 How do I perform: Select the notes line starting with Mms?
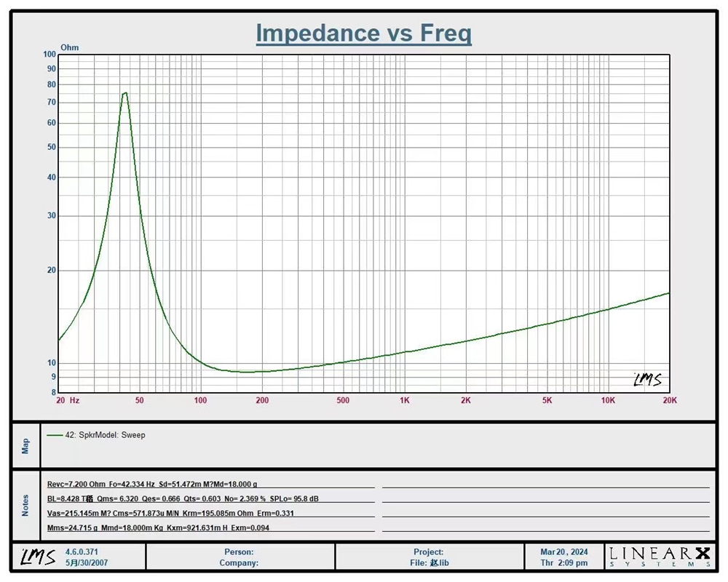[158, 528]
